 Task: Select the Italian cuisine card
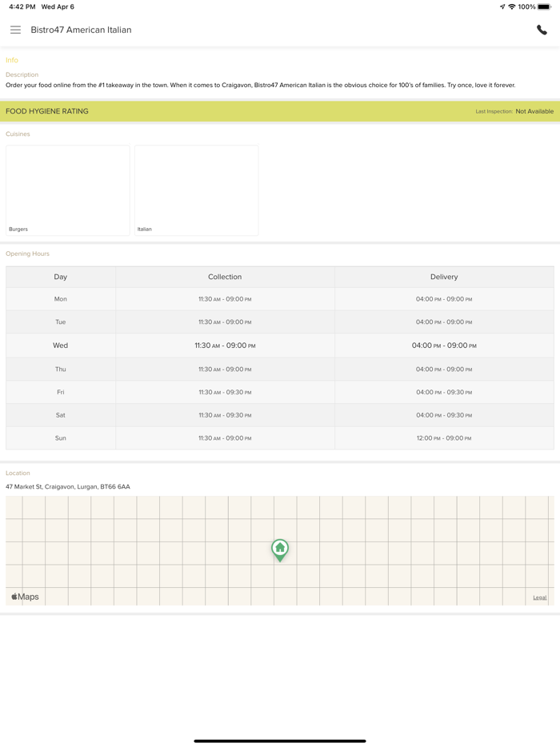[x=196, y=190]
